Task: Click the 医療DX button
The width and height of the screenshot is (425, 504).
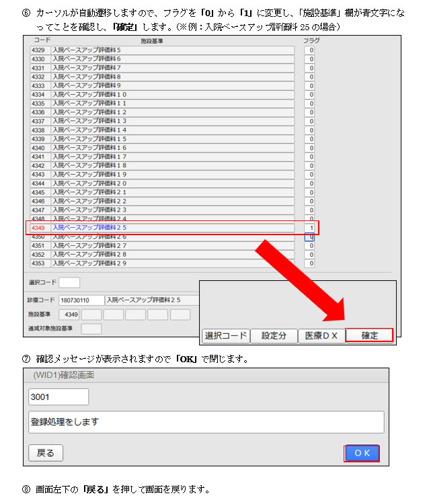Action: click(321, 335)
